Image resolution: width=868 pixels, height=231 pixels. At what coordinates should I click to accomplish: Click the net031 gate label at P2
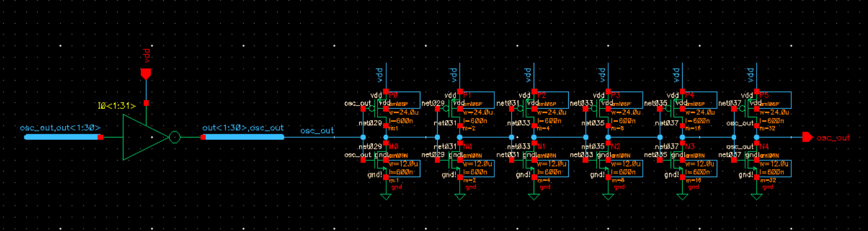coord(508,103)
